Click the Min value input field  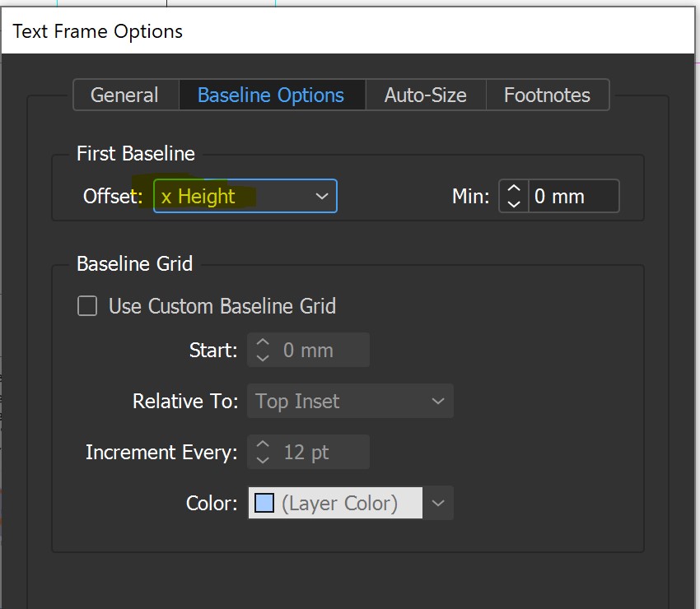(x=573, y=197)
